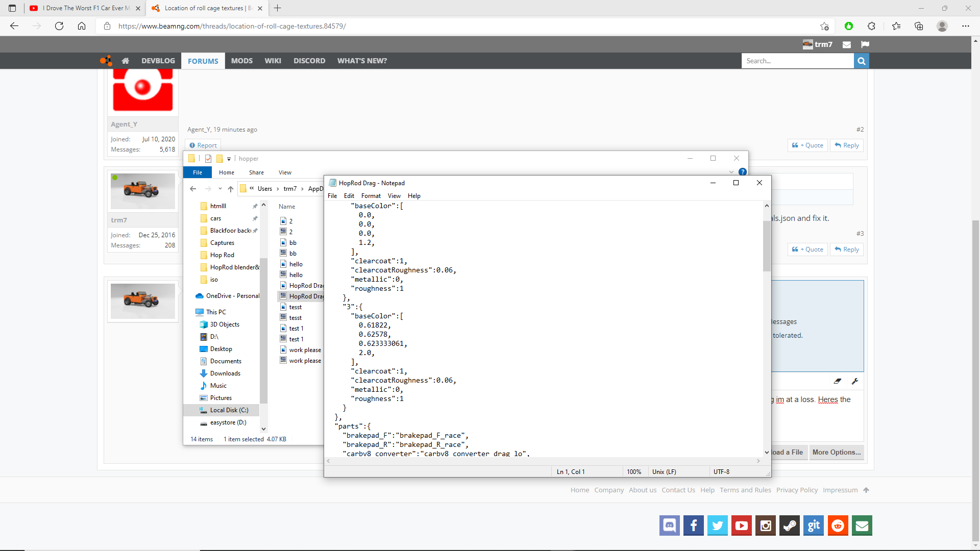Click Explorer's up-one-level arrow
980x551 pixels.
231,189
